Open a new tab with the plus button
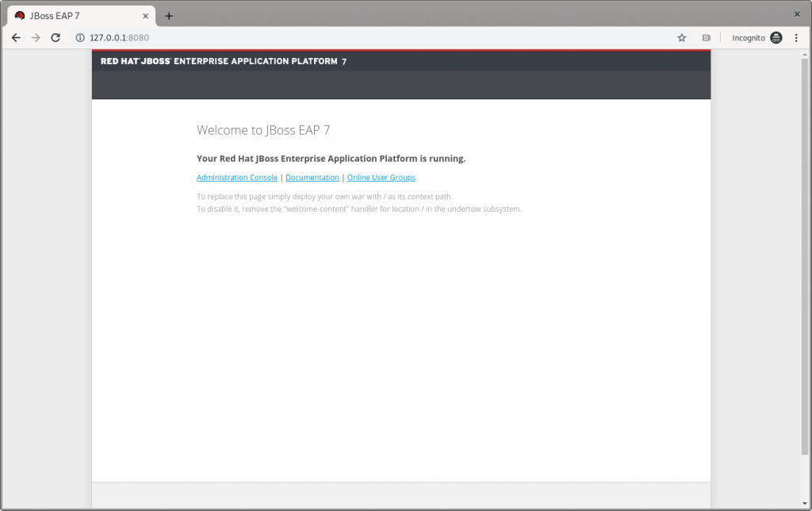This screenshot has width=812, height=511. point(169,16)
